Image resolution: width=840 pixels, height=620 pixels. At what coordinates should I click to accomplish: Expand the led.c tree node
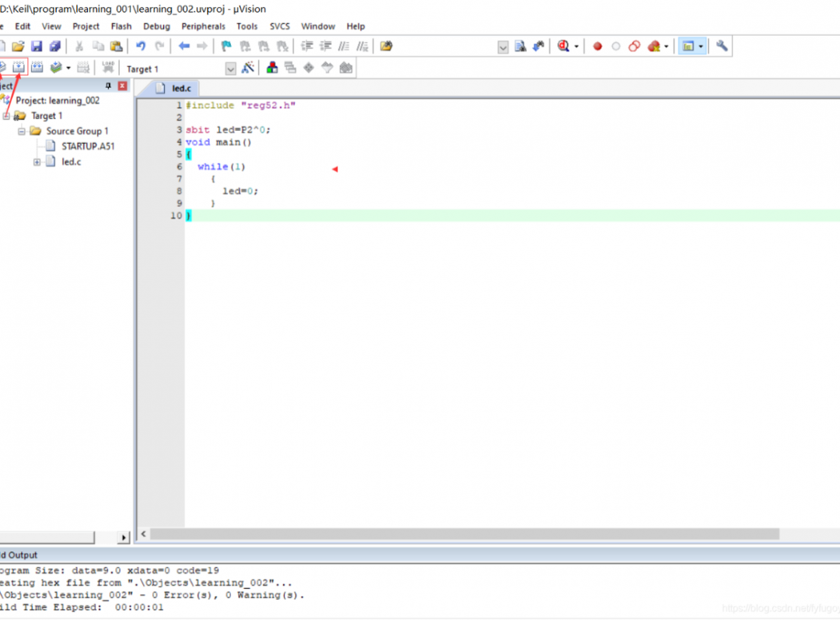coord(37,162)
